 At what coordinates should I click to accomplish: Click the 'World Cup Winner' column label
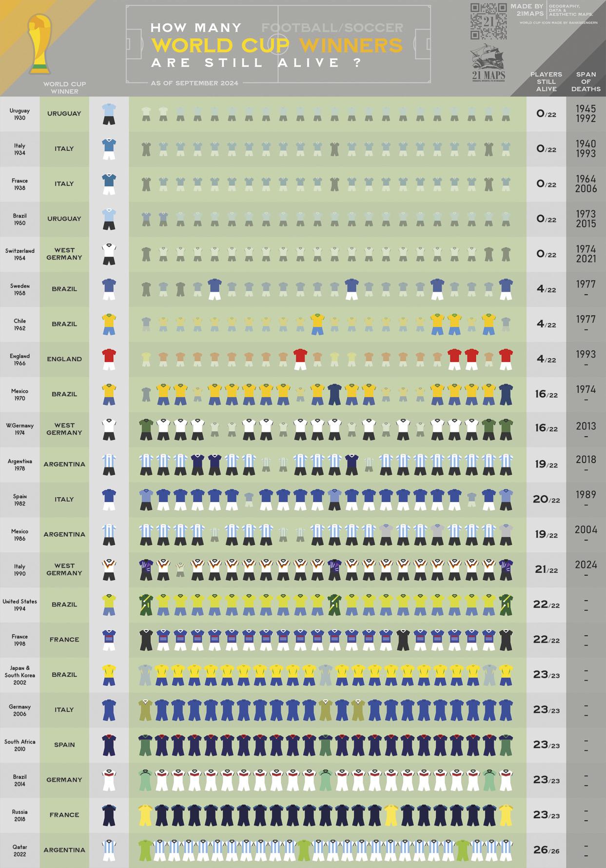coord(64,88)
